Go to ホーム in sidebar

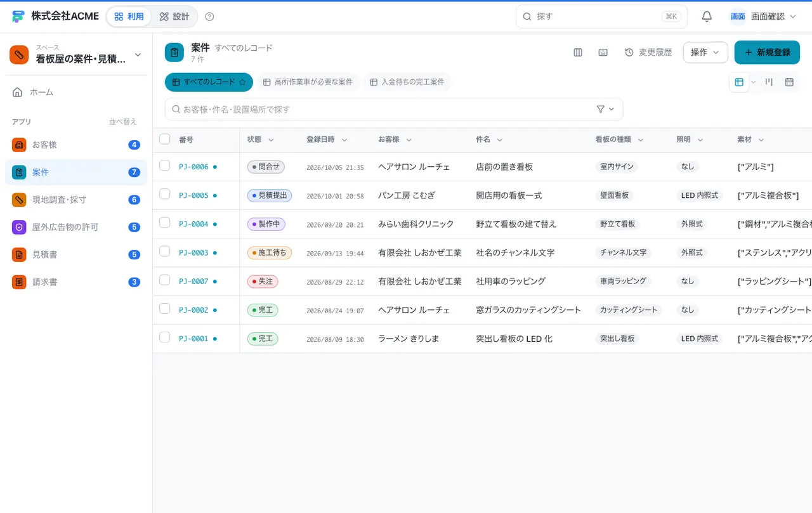pos(76,92)
